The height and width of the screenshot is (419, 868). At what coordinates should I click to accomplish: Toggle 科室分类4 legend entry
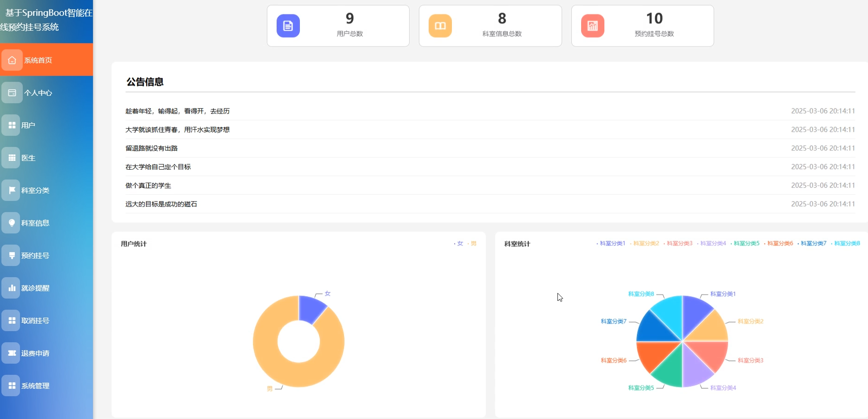coord(711,244)
